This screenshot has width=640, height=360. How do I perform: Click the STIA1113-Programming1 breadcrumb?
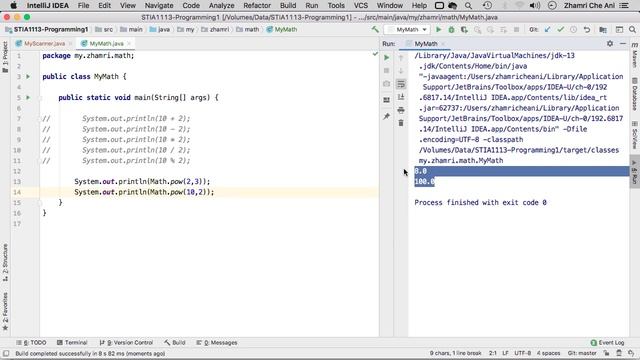(47, 29)
